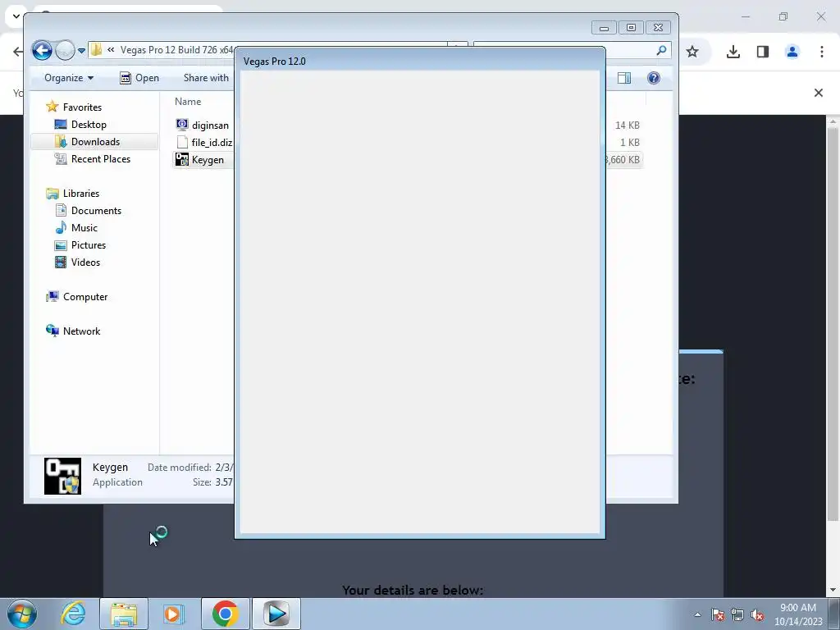Click the network tray icon
The width and height of the screenshot is (840, 630).
737,614
